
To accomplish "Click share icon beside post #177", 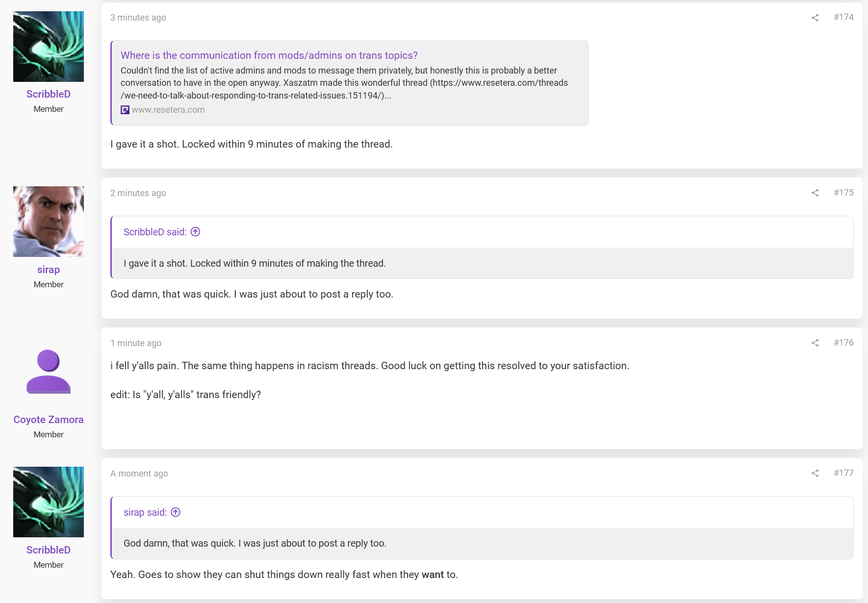I will (x=815, y=474).
